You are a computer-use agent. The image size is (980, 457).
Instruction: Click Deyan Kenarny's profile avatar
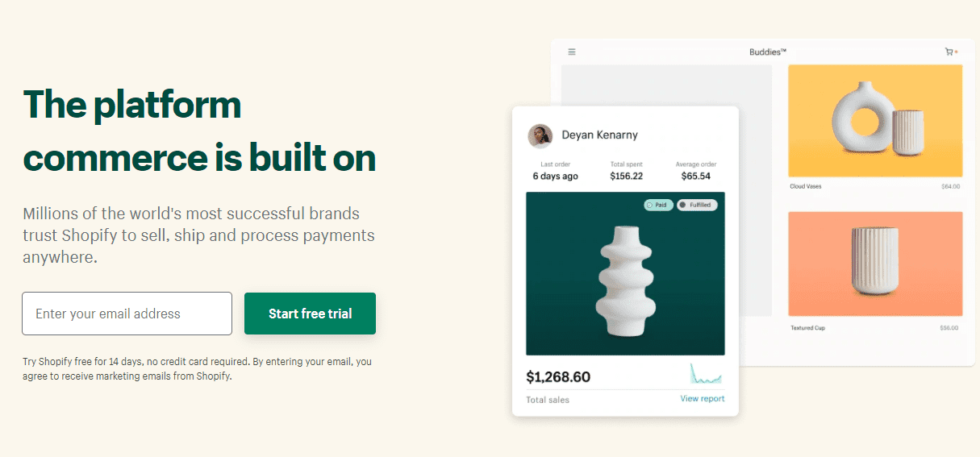(x=540, y=135)
